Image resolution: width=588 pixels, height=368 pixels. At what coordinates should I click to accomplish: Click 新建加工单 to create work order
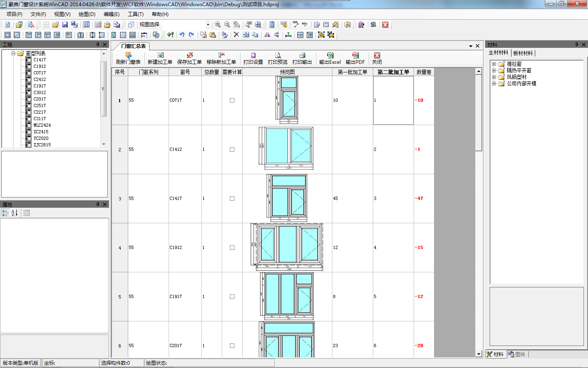pos(160,58)
